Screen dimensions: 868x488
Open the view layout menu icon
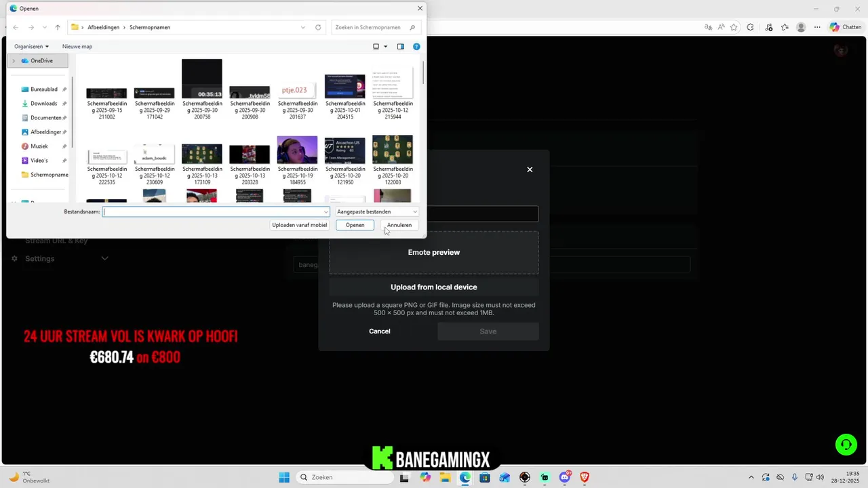pos(376,47)
